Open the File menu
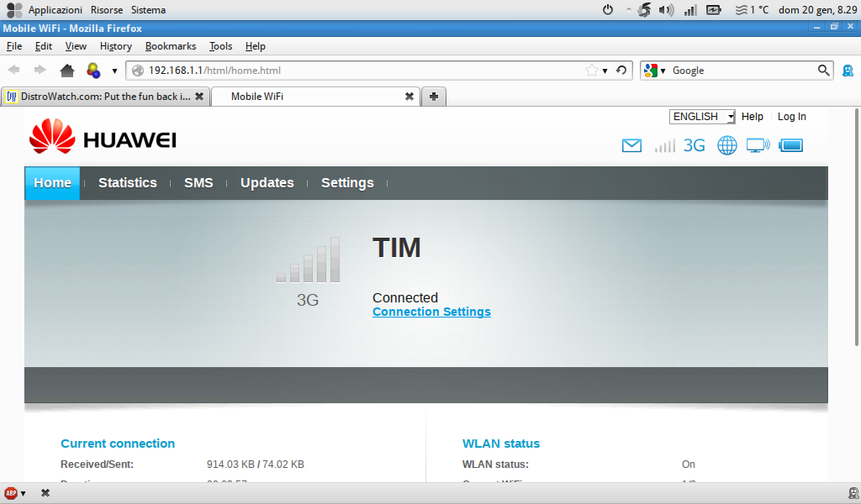 pos(14,46)
